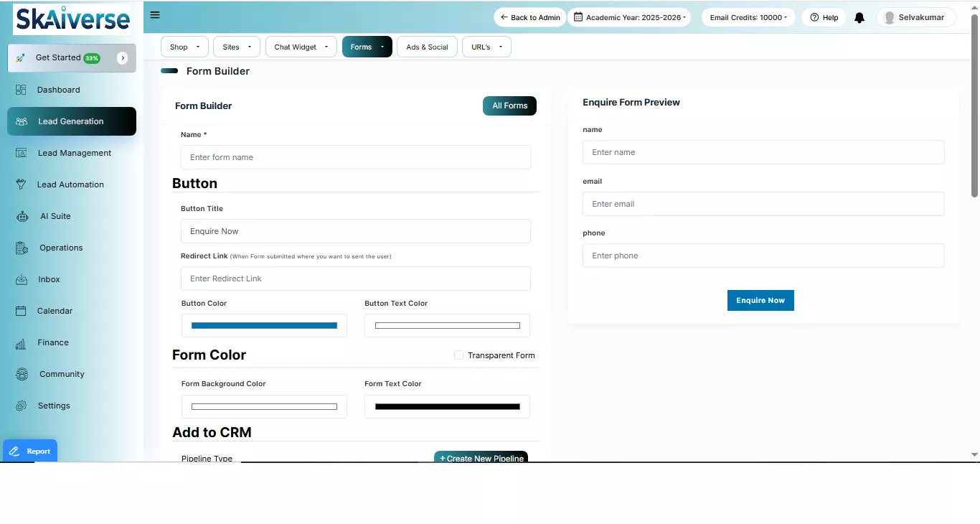Enable the Transparent Form checkbox

[x=458, y=355]
